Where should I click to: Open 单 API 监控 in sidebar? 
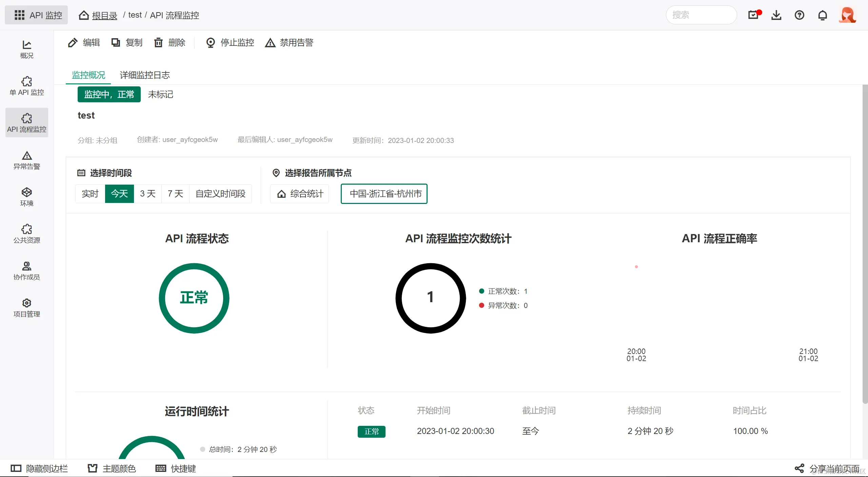pyautogui.click(x=26, y=86)
